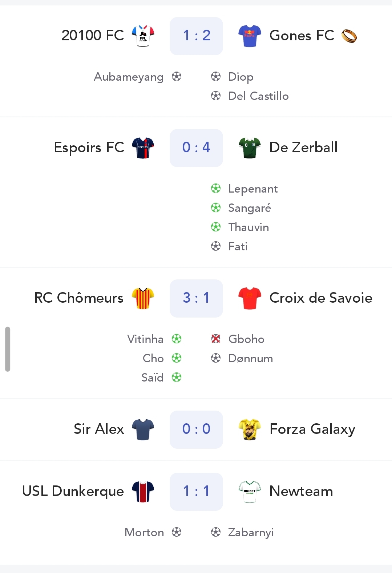Screen dimensions: 392x573
Task: Click goal scorer Thauvin
Action: point(248,227)
